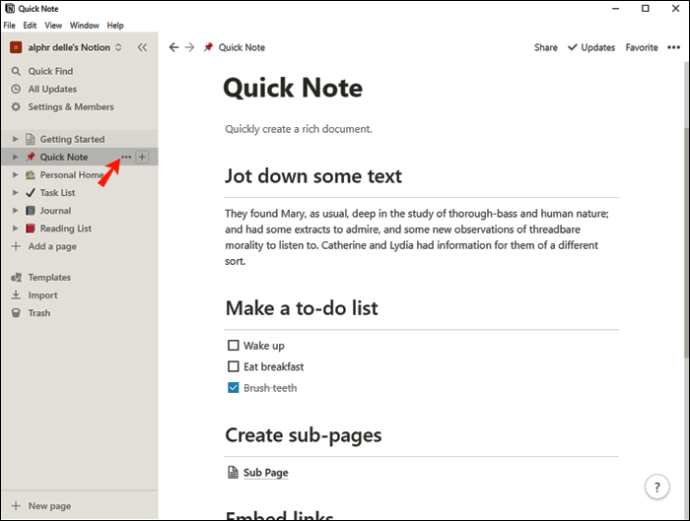This screenshot has height=521, width=690.
Task: Open the Help menu
Action: click(115, 25)
